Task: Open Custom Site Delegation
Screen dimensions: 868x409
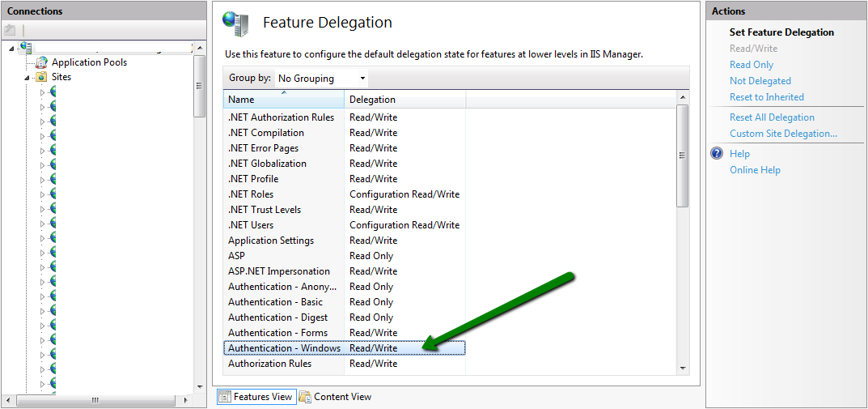Action: [x=782, y=134]
